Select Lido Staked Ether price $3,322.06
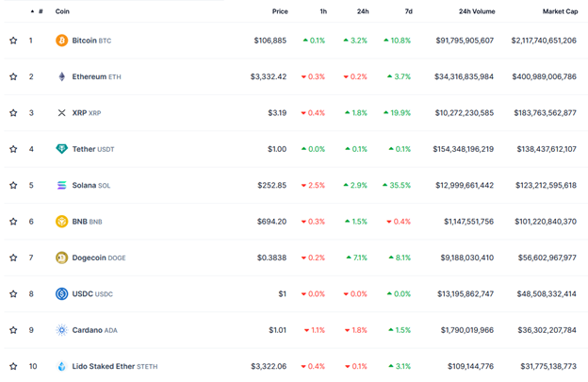588x382 pixels. [x=269, y=366]
